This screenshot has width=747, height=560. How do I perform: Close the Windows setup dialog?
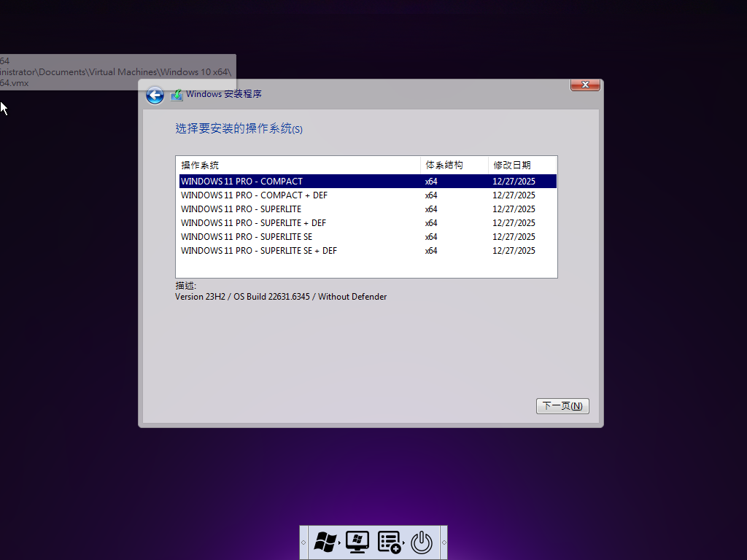point(585,85)
